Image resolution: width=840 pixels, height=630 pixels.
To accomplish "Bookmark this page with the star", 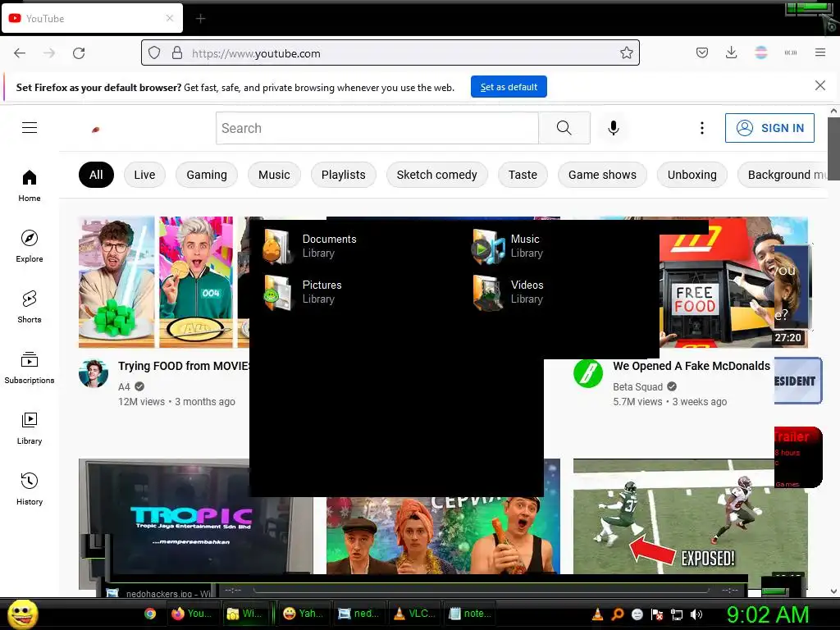I will pyautogui.click(x=626, y=52).
